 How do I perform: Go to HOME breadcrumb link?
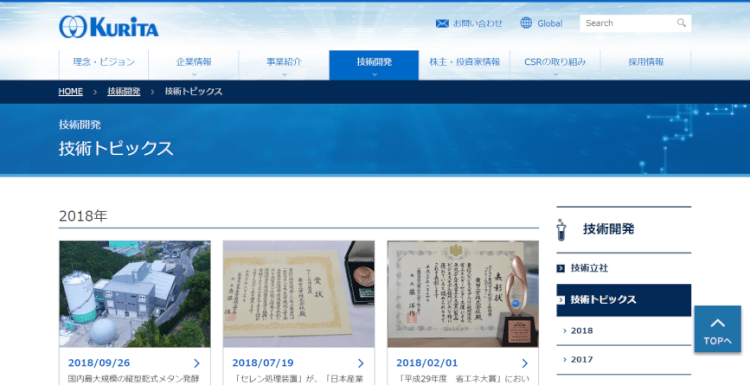click(71, 91)
